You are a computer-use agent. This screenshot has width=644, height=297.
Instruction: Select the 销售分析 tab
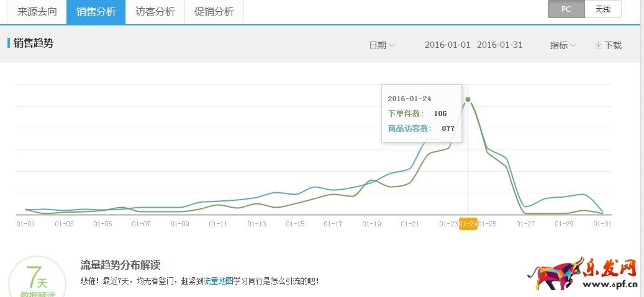[96, 12]
